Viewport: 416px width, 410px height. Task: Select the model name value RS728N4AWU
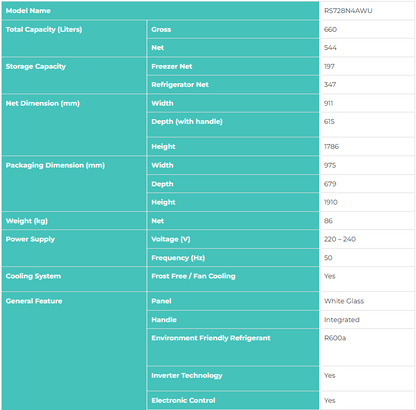click(x=348, y=11)
